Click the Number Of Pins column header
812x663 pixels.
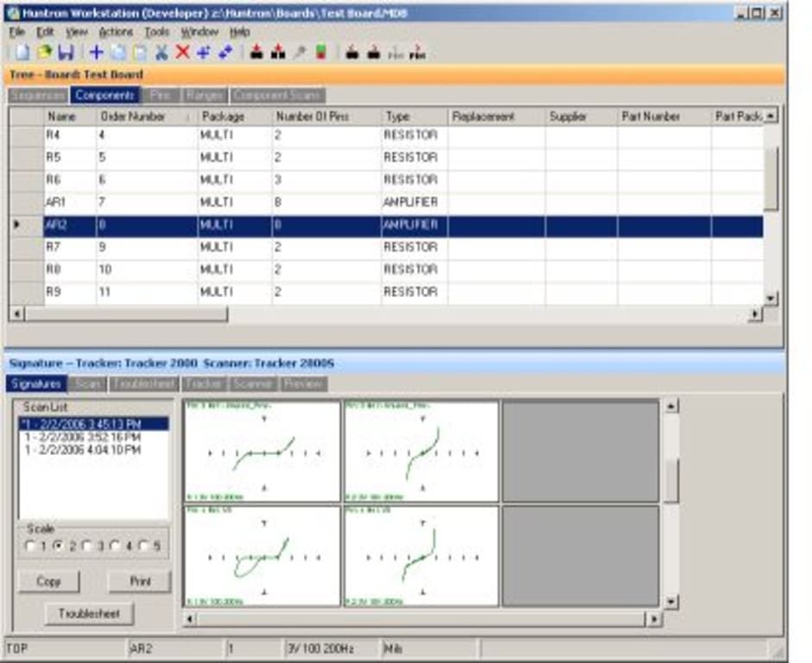(327, 117)
